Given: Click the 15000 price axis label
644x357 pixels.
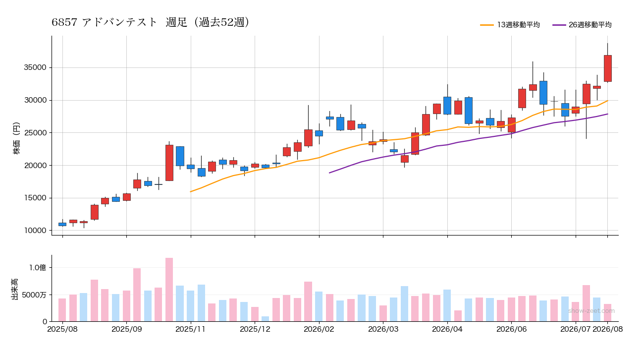Looking at the screenshot, I should (36, 198).
